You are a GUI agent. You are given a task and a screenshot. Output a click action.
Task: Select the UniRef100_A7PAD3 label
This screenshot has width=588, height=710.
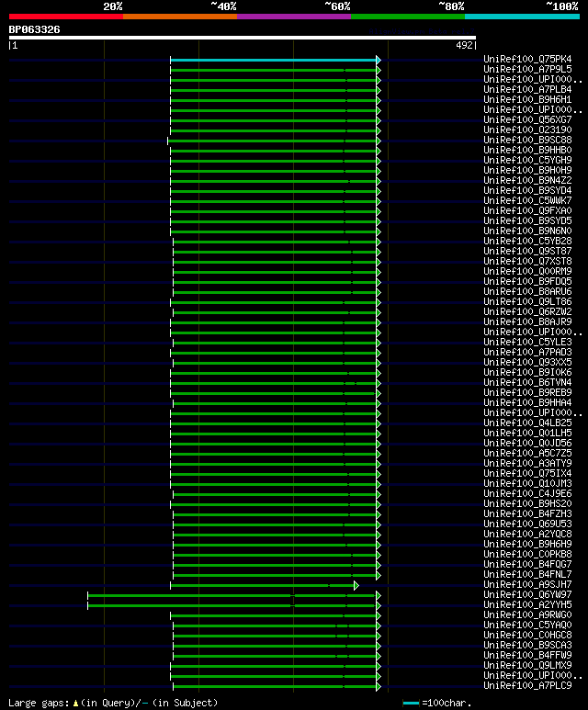(527, 353)
